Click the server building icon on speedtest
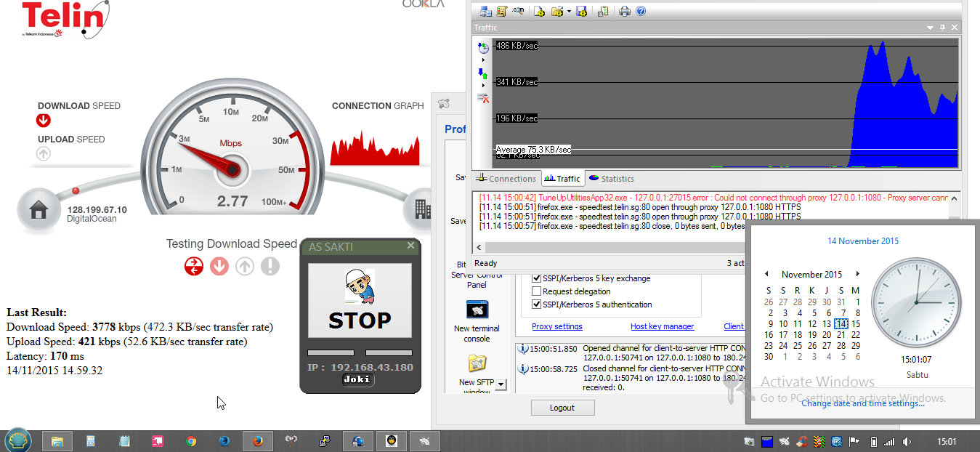 pyautogui.click(x=421, y=209)
